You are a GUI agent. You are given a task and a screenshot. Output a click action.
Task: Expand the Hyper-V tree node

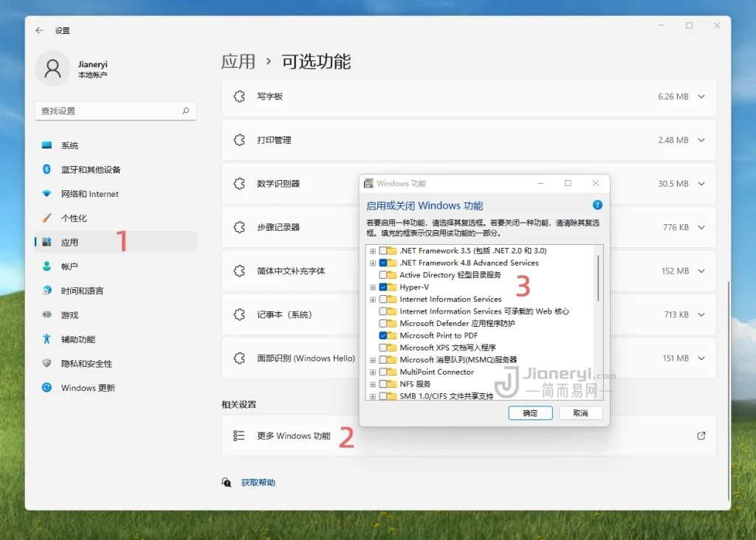point(373,287)
